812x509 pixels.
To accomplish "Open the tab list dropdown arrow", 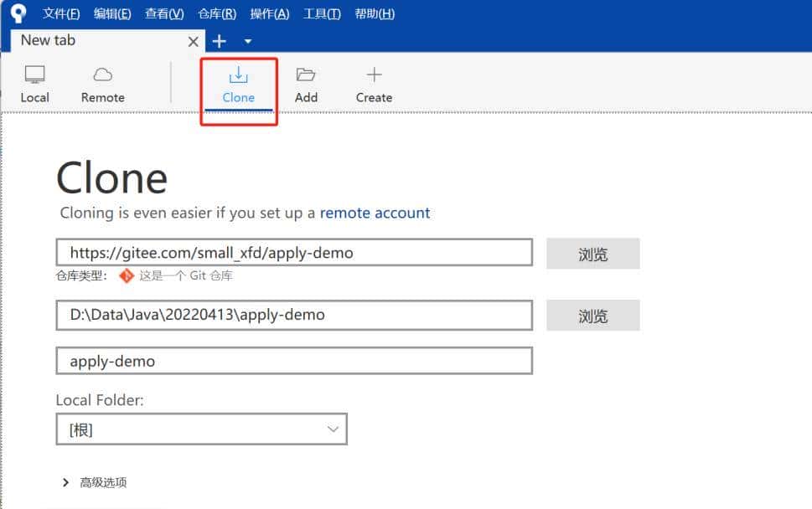I will [x=247, y=40].
